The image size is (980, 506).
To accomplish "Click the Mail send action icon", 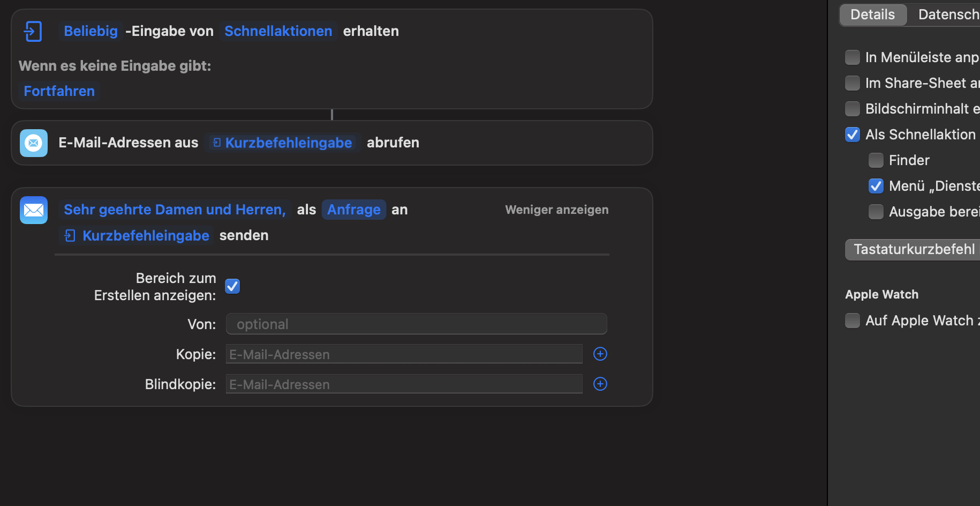I will 34,210.
